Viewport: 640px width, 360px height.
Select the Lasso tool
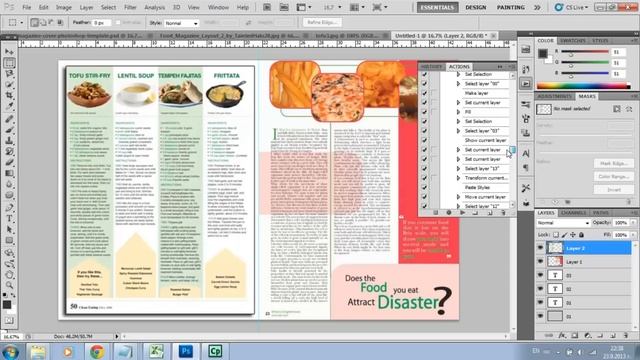9,74
